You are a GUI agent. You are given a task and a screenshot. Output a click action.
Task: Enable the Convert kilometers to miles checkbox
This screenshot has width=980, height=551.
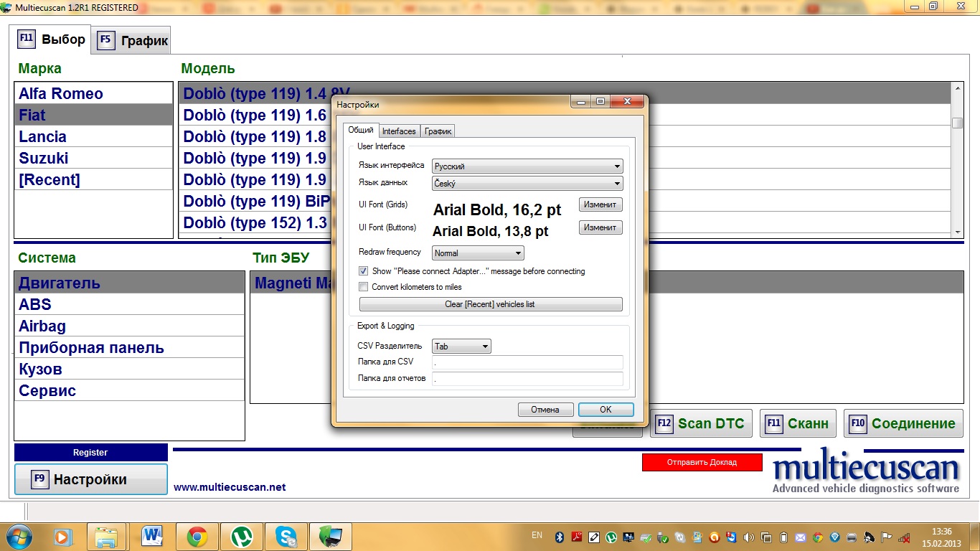pyautogui.click(x=364, y=287)
